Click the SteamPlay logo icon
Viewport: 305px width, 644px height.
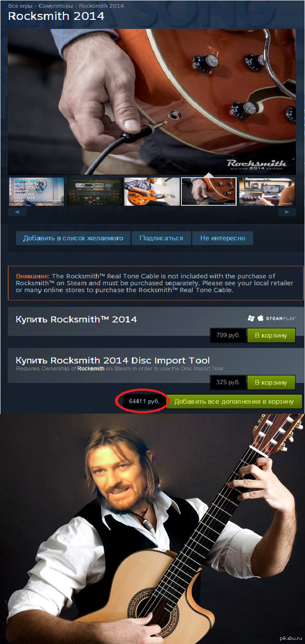point(281,318)
